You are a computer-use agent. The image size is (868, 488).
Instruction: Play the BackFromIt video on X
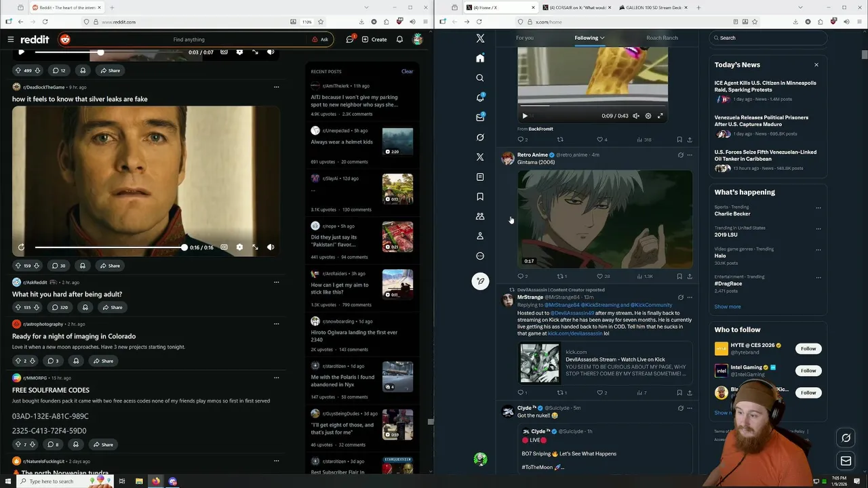pos(524,116)
